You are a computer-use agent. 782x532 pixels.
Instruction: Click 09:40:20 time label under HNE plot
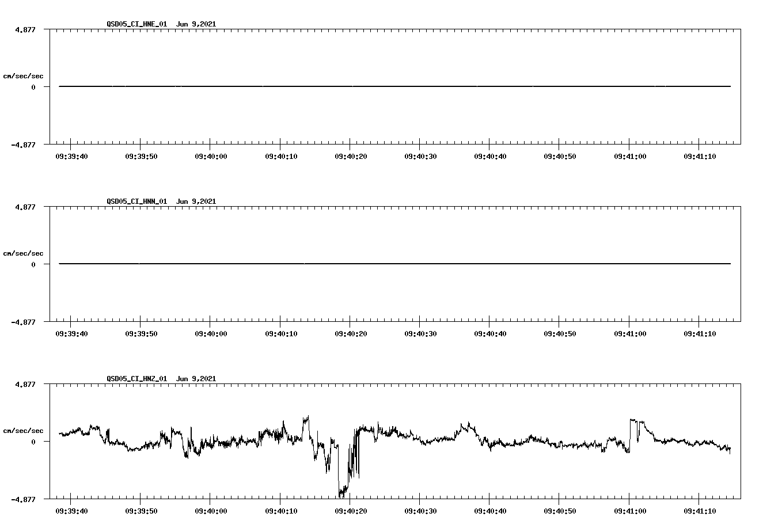tap(351, 157)
